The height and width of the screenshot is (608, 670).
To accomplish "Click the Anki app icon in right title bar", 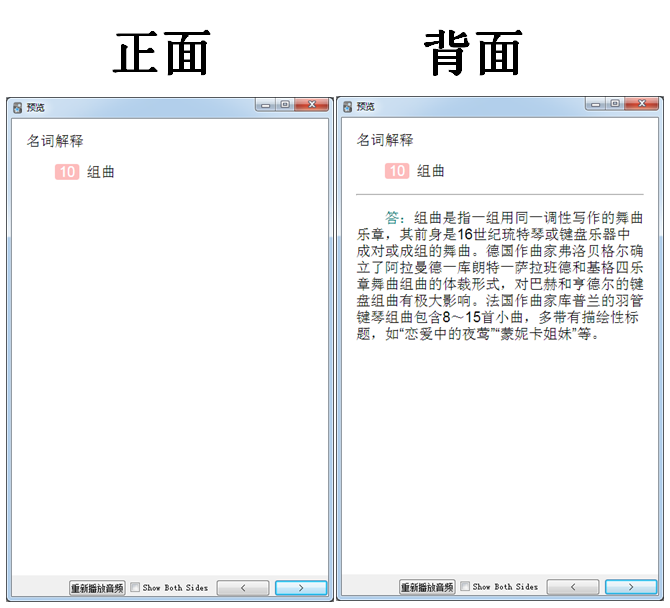I will pyautogui.click(x=347, y=106).
